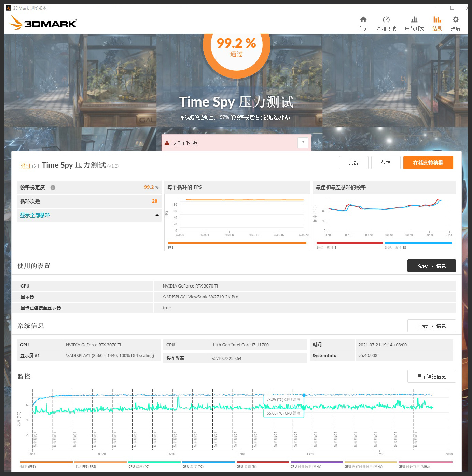Click the 操作界面 version v2.19.7225 s64
The height and width of the screenshot is (476, 472).
click(x=227, y=359)
